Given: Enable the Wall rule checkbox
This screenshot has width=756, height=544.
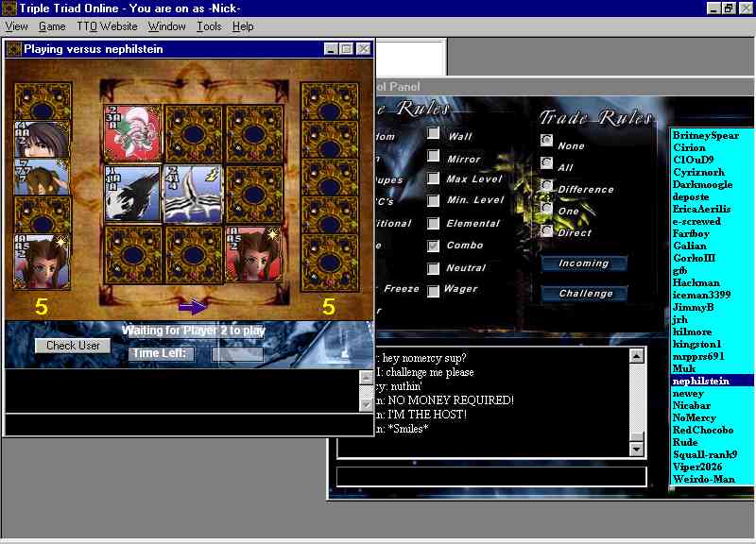Looking at the screenshot, I should pyautogui.click(x=434, y=133).
